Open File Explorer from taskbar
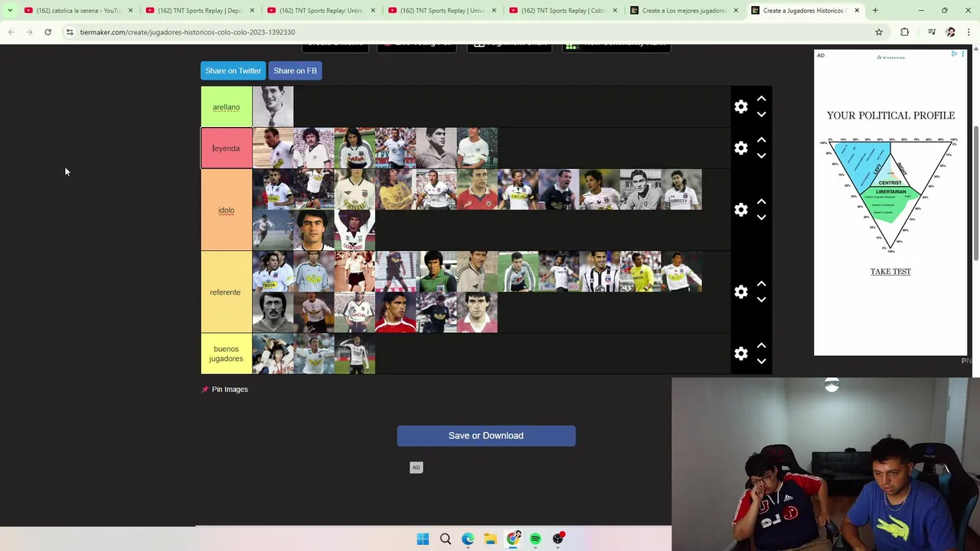Image resolution: width=980 pixels, height=551 pixels. (x=490, y=540)
